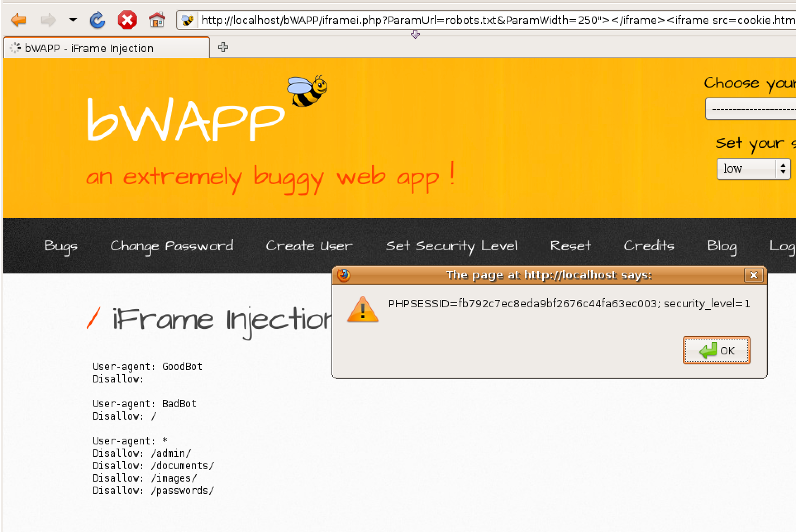Close the alert dialog with X

click(x=753, y=275)
